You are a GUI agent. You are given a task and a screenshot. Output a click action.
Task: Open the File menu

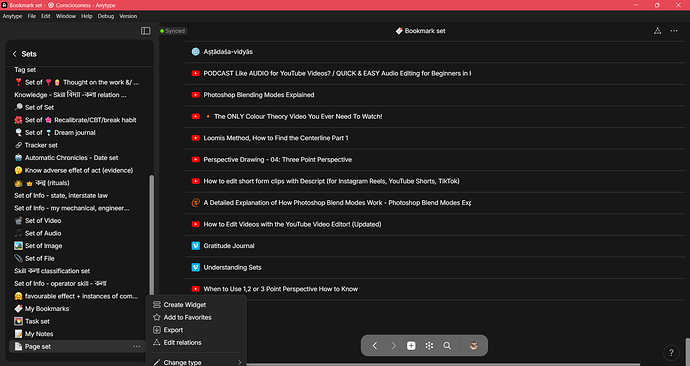click(32, 16)
